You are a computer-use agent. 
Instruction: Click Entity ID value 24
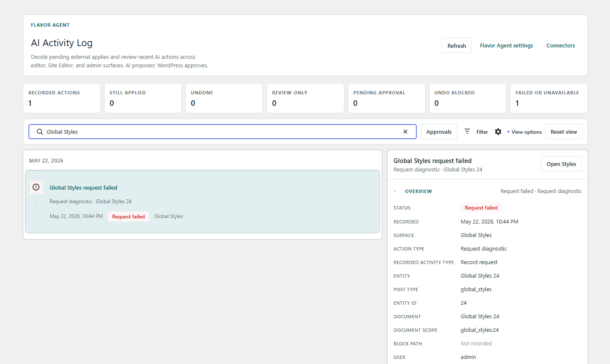(463, 303)
